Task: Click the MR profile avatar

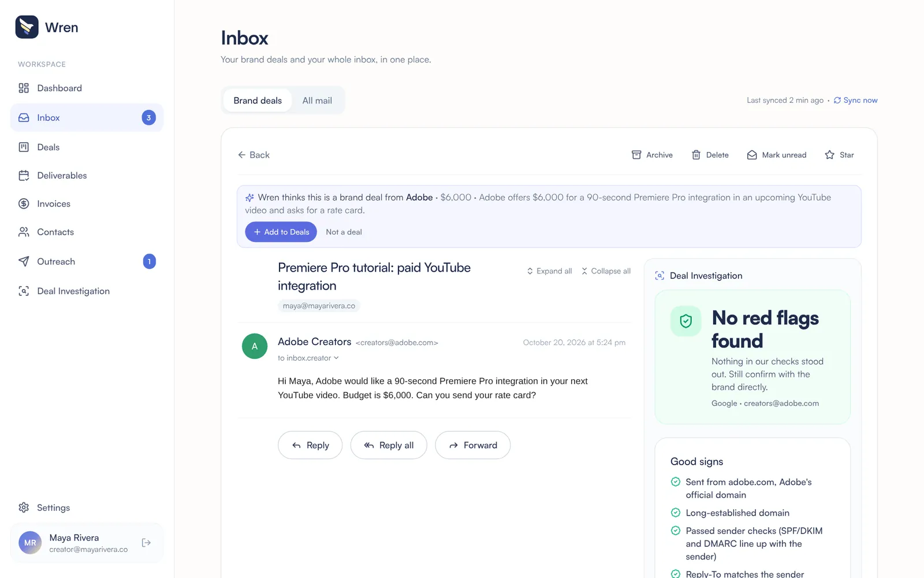Action: (30, 543)
